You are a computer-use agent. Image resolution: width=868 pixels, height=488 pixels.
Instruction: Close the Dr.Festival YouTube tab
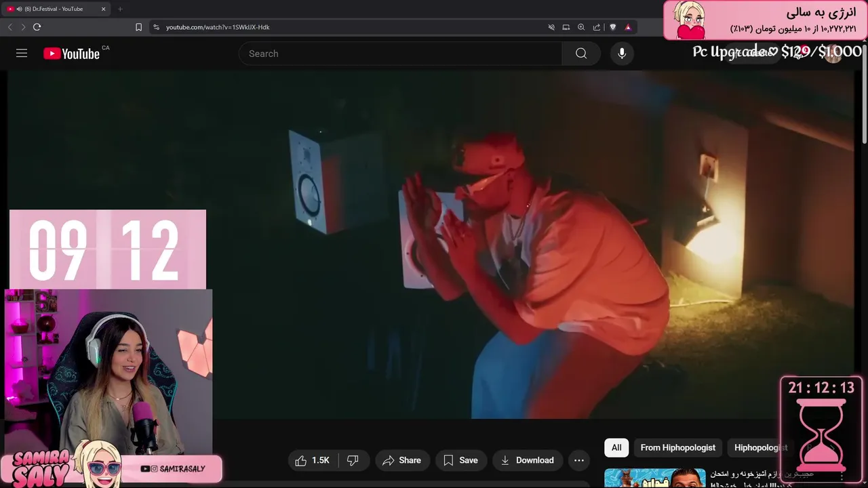[x=103, y=9]
